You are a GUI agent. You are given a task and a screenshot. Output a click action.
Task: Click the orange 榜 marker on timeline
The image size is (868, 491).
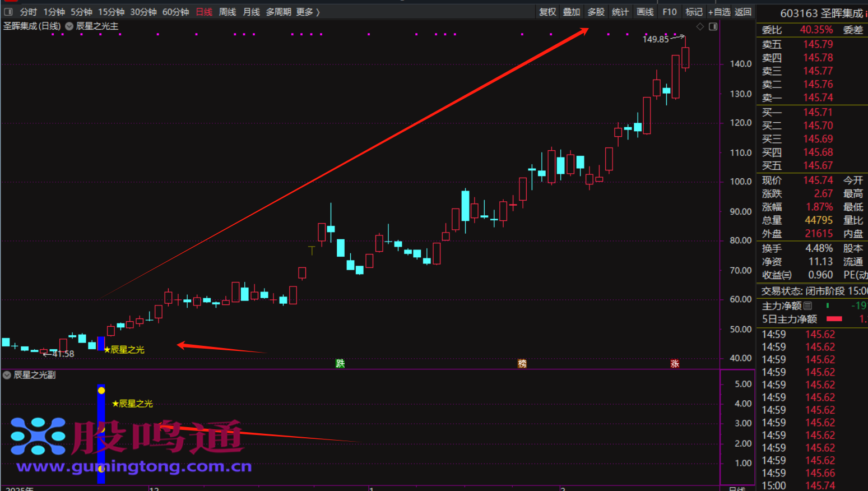[522, 363]
